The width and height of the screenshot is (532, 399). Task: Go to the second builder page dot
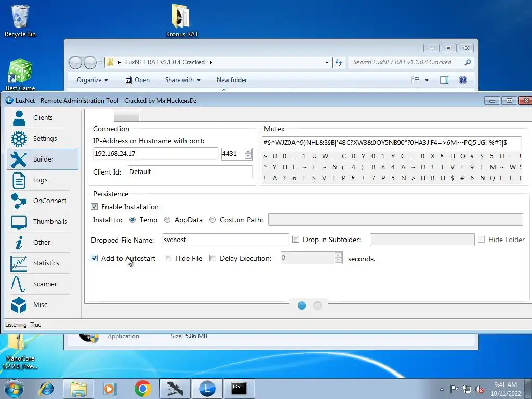coord(317,305)
